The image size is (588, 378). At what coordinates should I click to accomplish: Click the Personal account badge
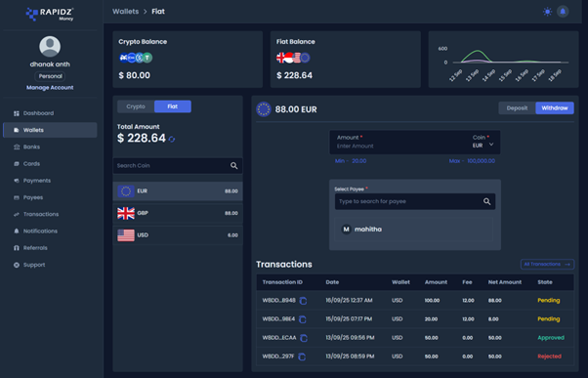tap(50, 76)
